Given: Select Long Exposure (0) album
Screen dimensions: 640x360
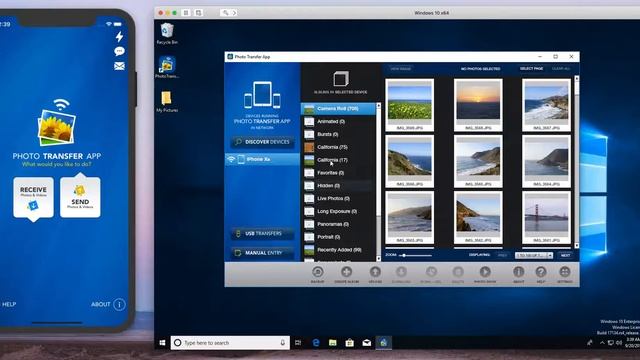Looking at the screenshot, I should 338,211.
